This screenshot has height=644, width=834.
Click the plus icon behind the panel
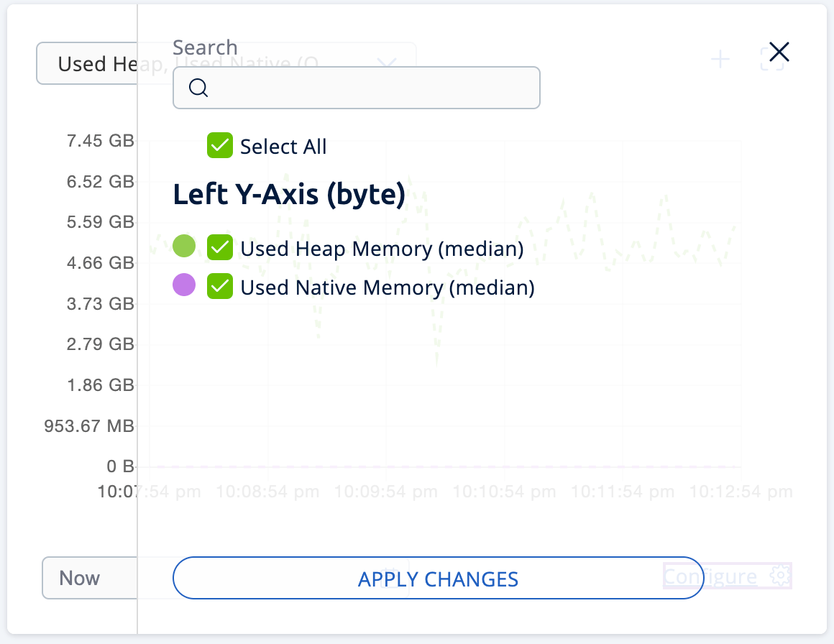(720, 60)
